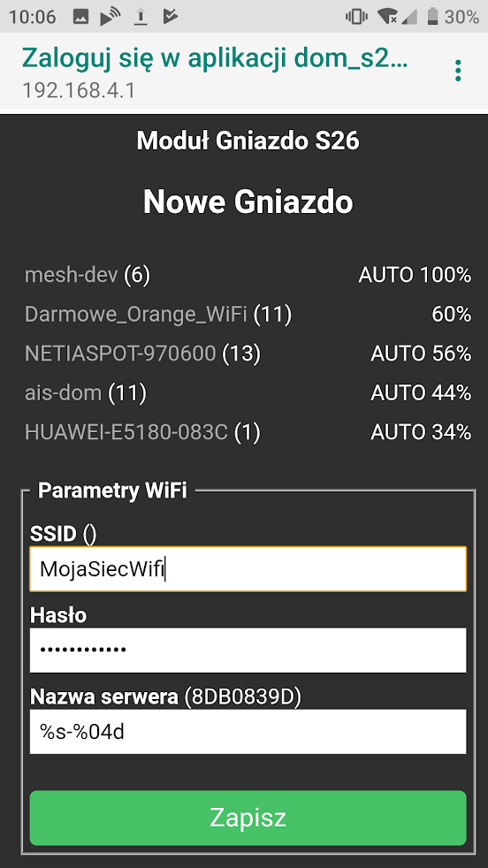The height and width of the screenshot is (868, 488).
Task: Click the Nazwa serwera input field
Action: pyautogui.click(x=248, y=732)
